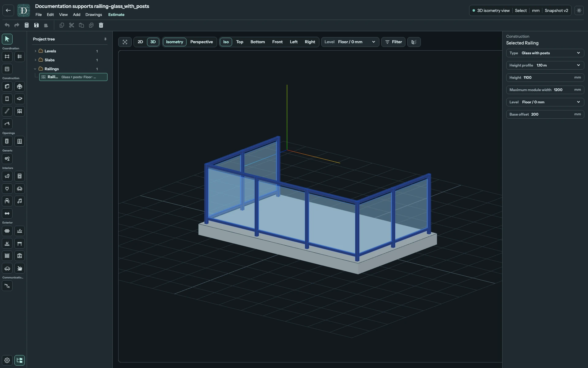Toggle the light/dark theme sun icon

click(x=579, y=10)
